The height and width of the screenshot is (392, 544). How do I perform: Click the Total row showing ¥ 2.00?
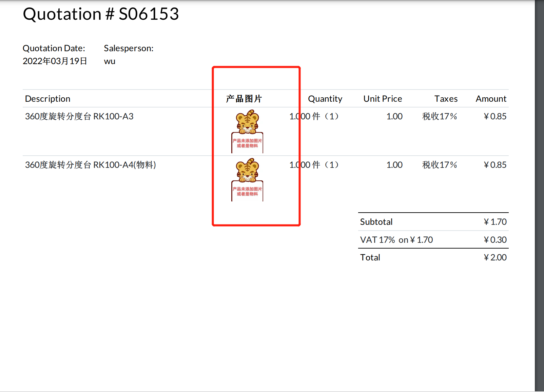point(370,257)
